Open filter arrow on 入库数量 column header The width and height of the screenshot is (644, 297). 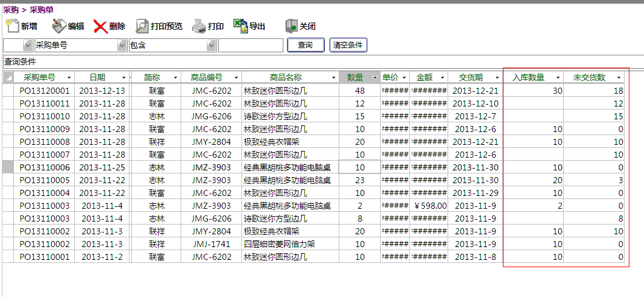coord(558,78)
